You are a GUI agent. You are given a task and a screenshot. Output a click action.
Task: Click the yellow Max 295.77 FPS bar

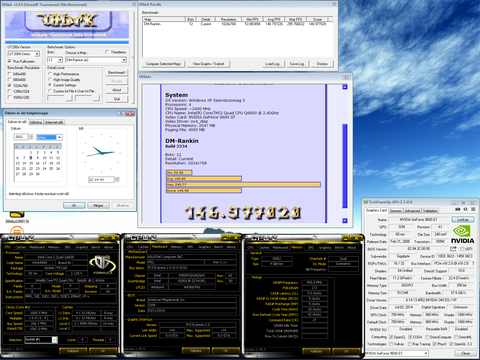(x=243, y=184)
